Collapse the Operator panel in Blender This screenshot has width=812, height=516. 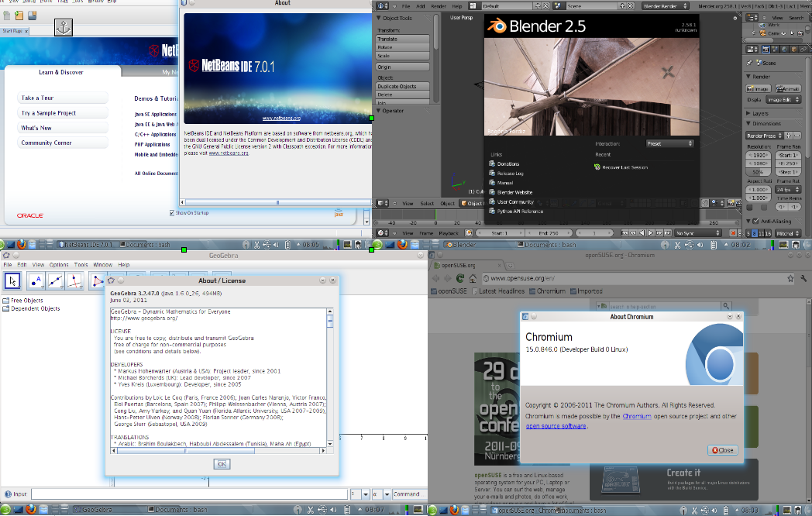[x=379, y=111]
